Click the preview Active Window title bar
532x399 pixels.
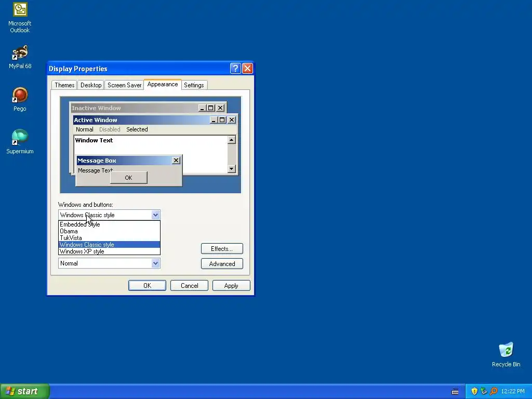[155, 120]
